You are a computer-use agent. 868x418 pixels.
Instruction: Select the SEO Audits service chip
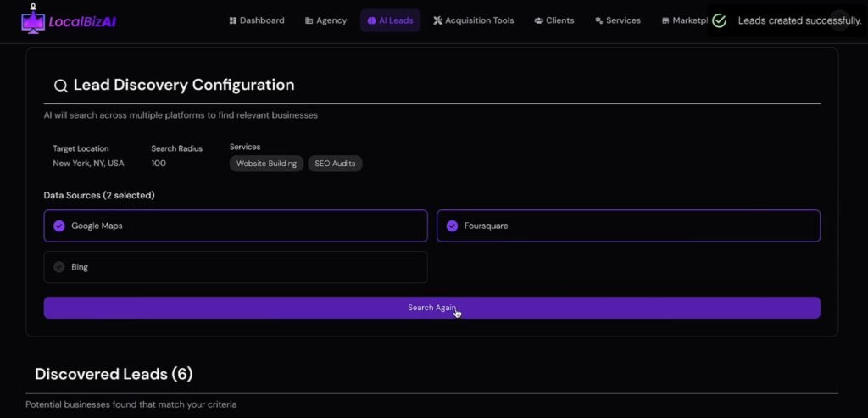335,164
